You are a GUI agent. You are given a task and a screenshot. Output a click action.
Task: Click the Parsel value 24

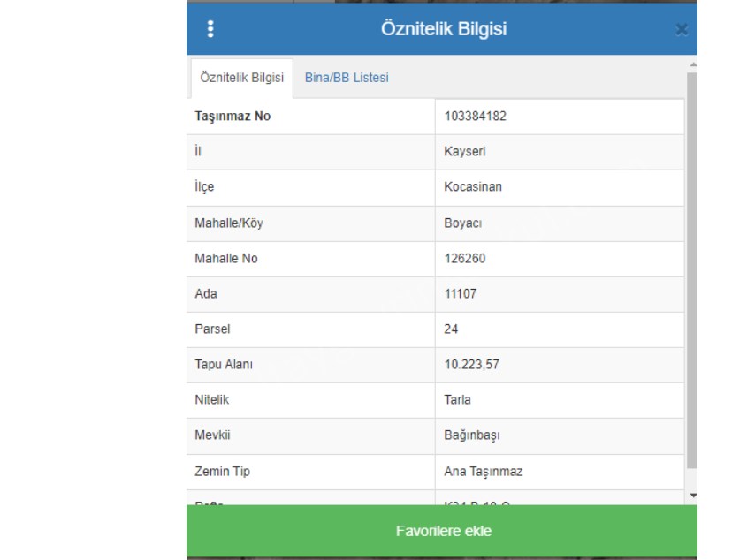(452, 329)
